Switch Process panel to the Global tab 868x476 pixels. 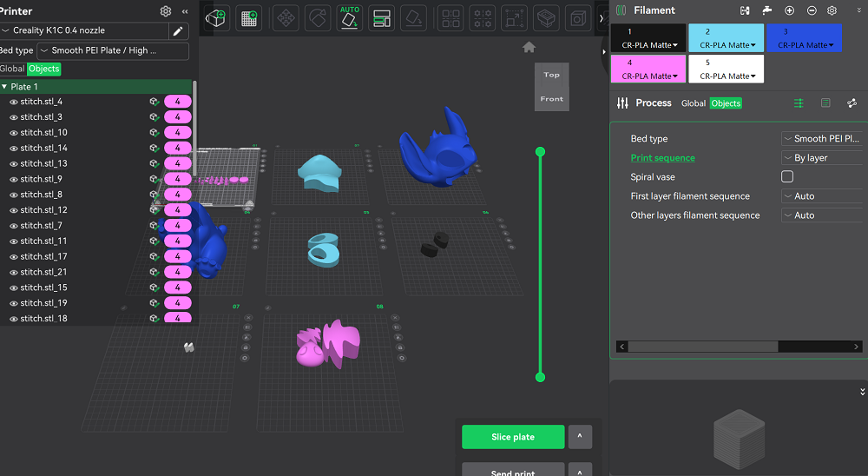[x=693, y=103]
